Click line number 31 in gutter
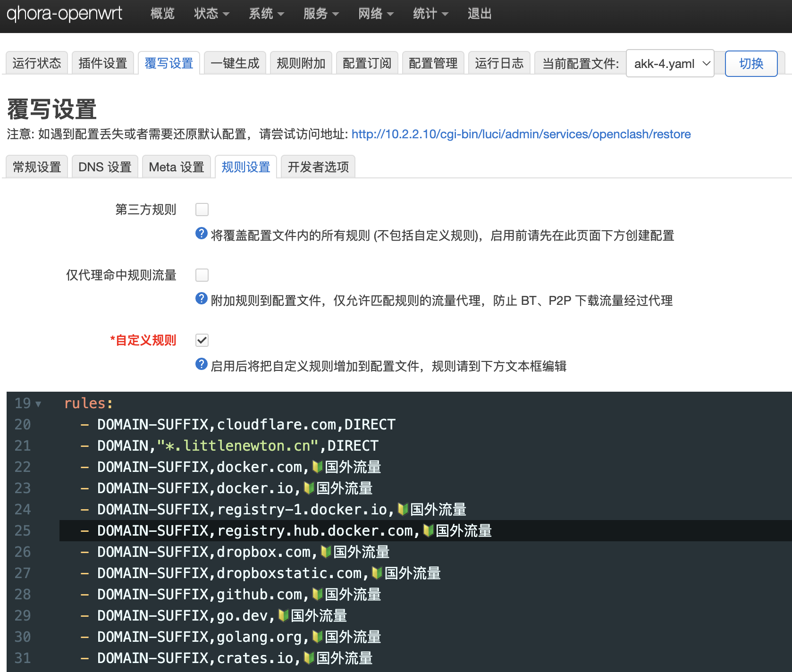Screen dimensions: 792x672 23,658
